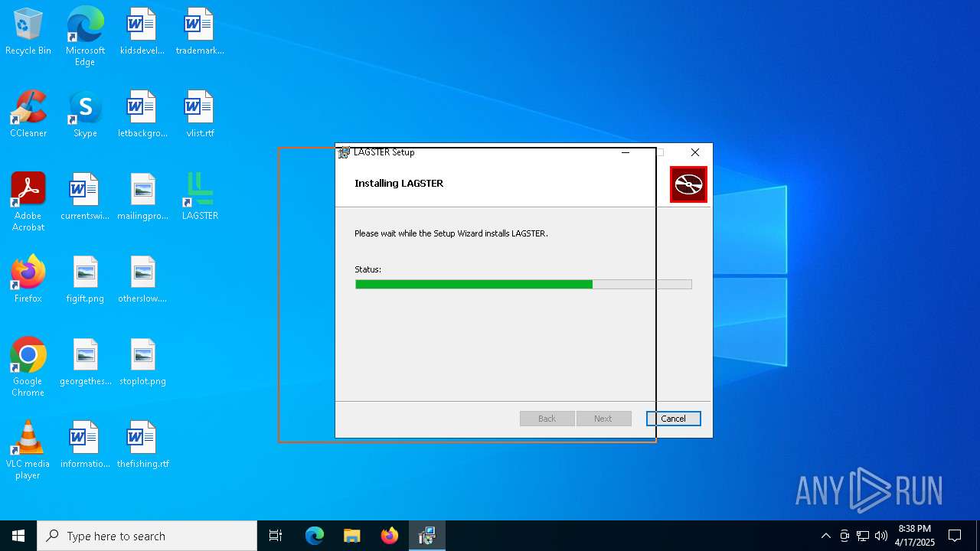Image resolution: width=980 pixels, height=551 pixels.
Task: Open Adobe Acrobat desktop shortcut
Action: [28, 201]
